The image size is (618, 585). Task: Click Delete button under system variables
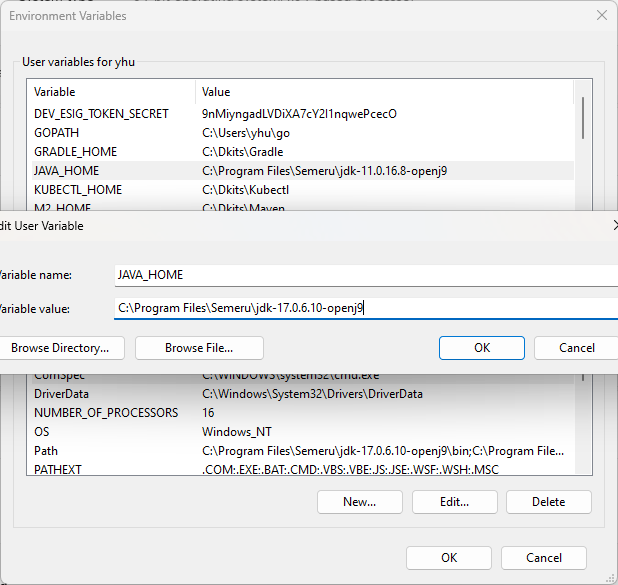(x=549, y=502)
